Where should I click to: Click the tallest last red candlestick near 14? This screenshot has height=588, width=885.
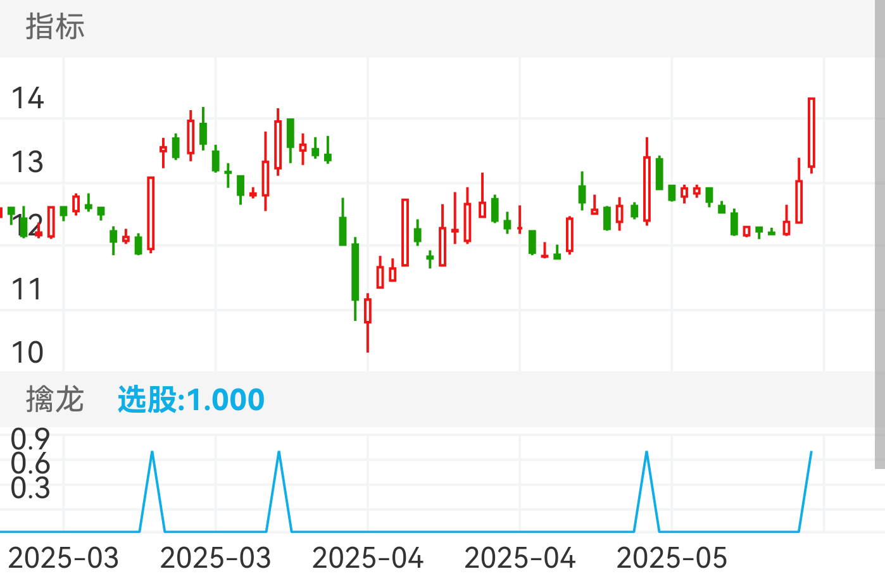pyautogui.click(x=811, y=135)
